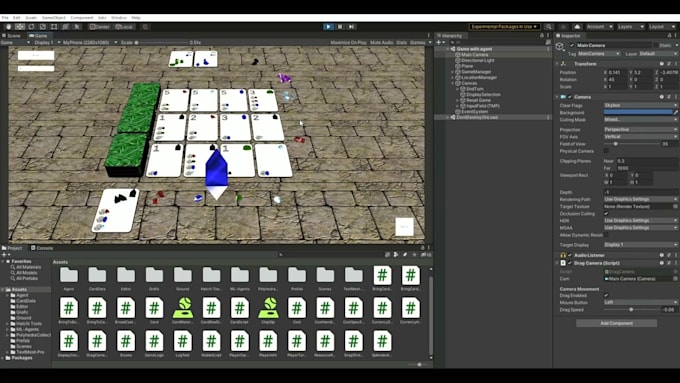Select EventSystem in Hierarchy
The image size is (680, 383).
474,111
